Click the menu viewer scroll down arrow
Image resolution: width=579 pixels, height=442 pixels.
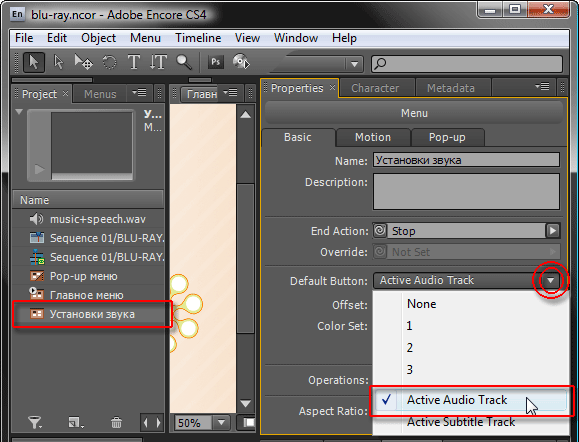[246, 403]
